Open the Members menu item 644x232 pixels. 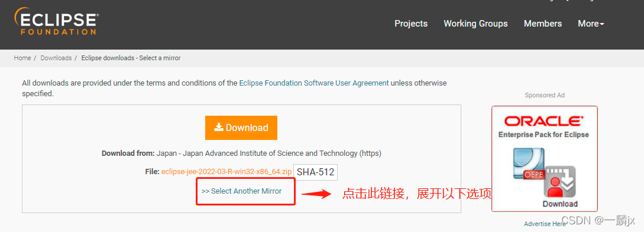[x=542, y=24]
